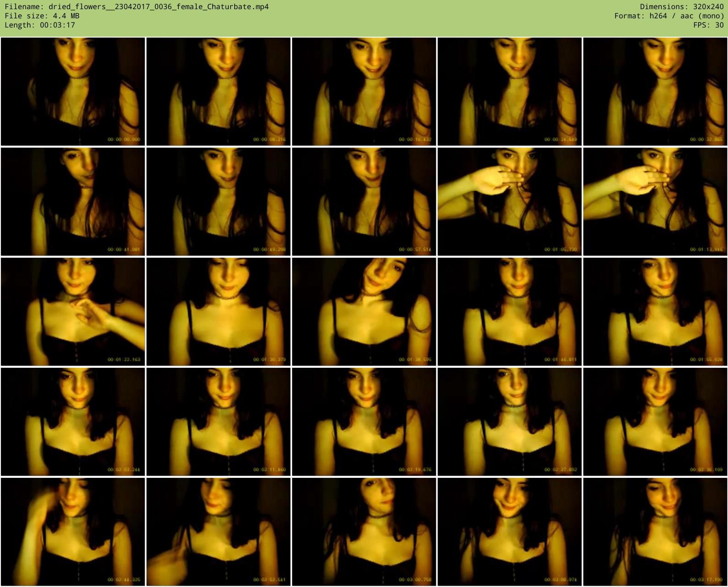
Task: Select the 'File size: 4.4 MB' text
Action: [x=42, y=16]
